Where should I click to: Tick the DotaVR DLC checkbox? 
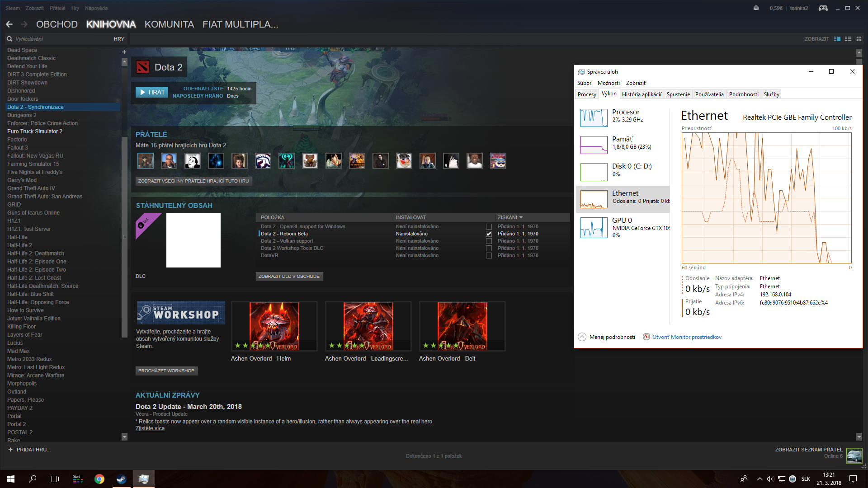tap(489, 256)
